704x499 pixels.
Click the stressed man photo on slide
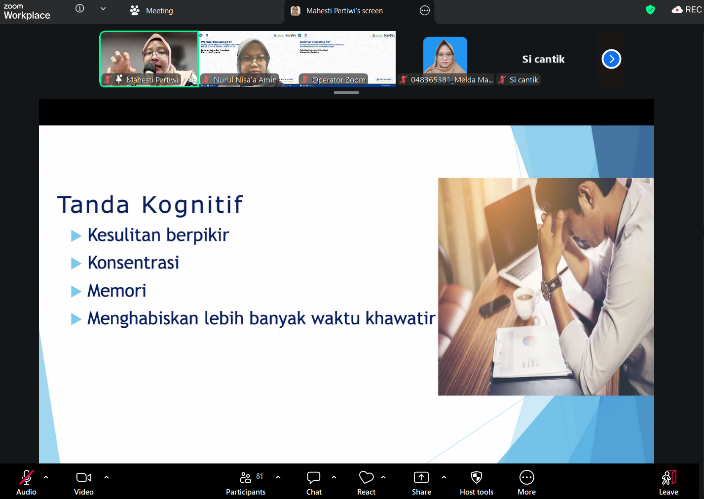tap(546, 287)
